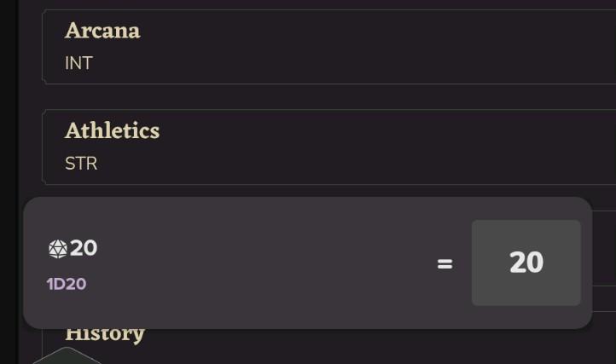
Task: Click the left border of the Athletics card
Action: [x=43, y=147]
